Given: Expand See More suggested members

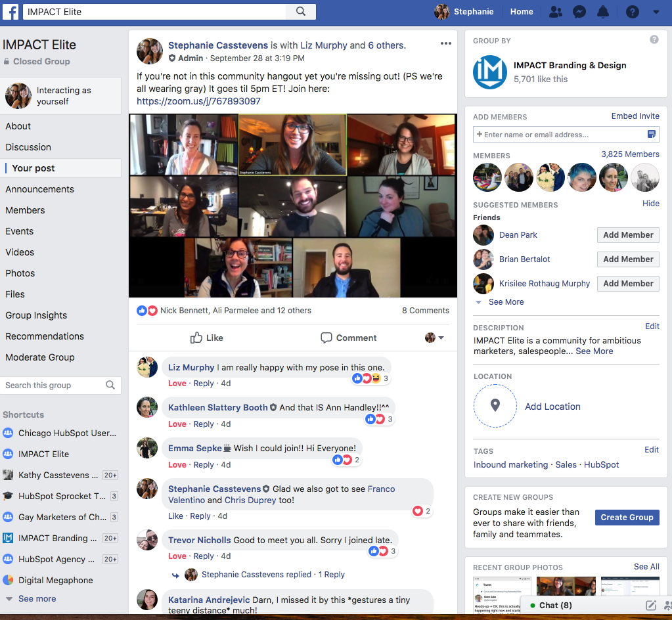Looking at the screenshot, I should coord(506,301).
